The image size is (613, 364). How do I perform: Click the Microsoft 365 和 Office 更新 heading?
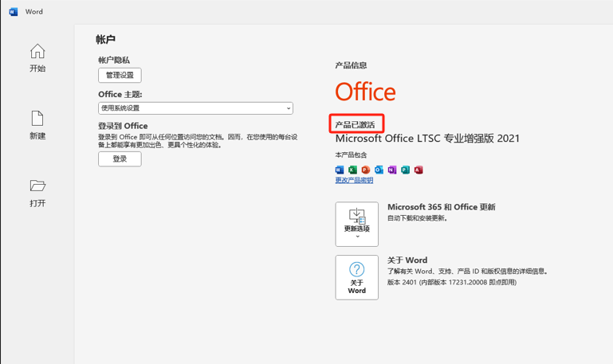coord(442,207)
